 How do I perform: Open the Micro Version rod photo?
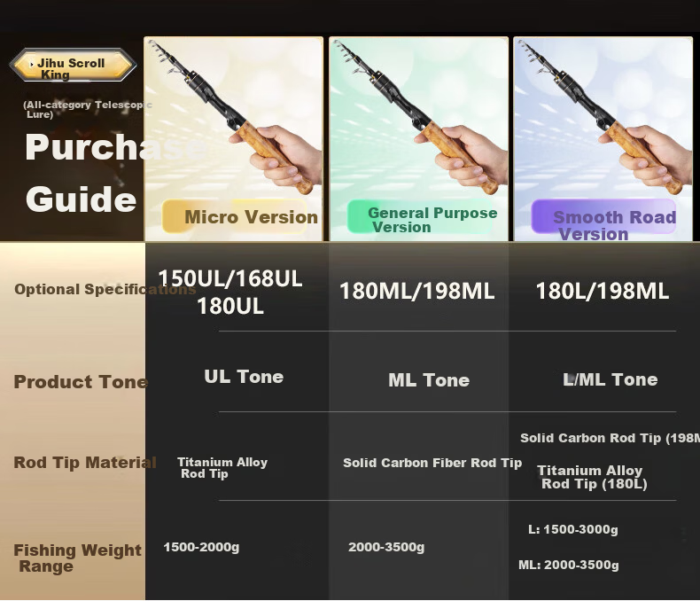point(234,139)
